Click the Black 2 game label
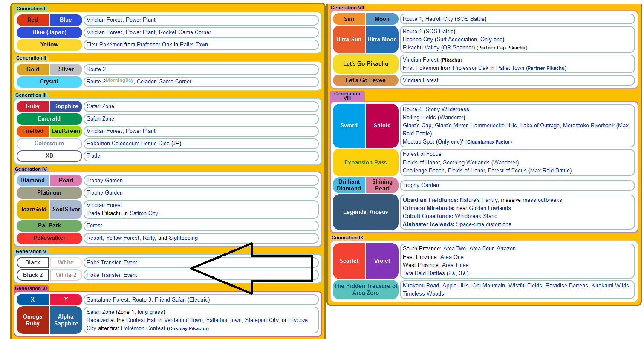Screen dimensions: 644x339 pyautogui.click(x=33, y=275)
